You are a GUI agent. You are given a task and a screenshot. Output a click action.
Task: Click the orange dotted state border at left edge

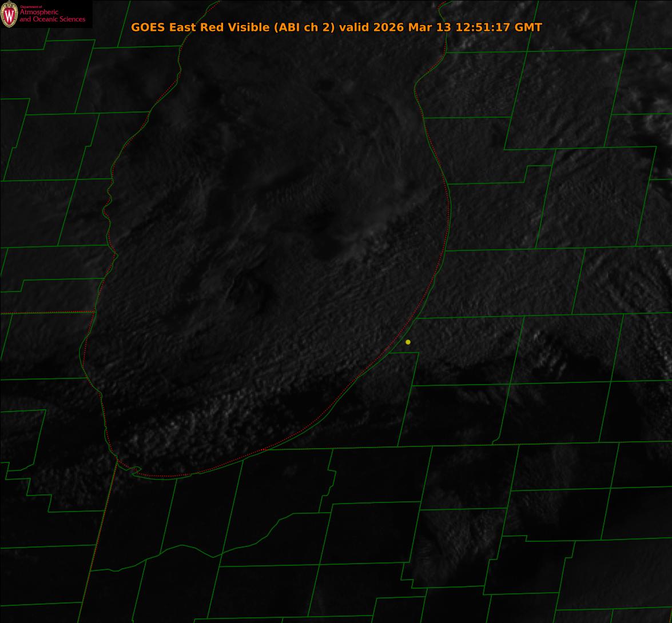pos(46,313)
